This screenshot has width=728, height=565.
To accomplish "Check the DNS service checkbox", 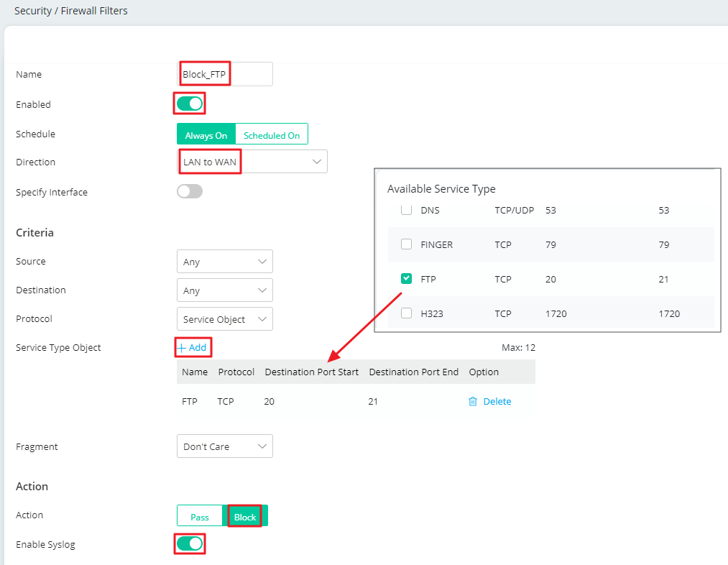I will tap(407, 210).
